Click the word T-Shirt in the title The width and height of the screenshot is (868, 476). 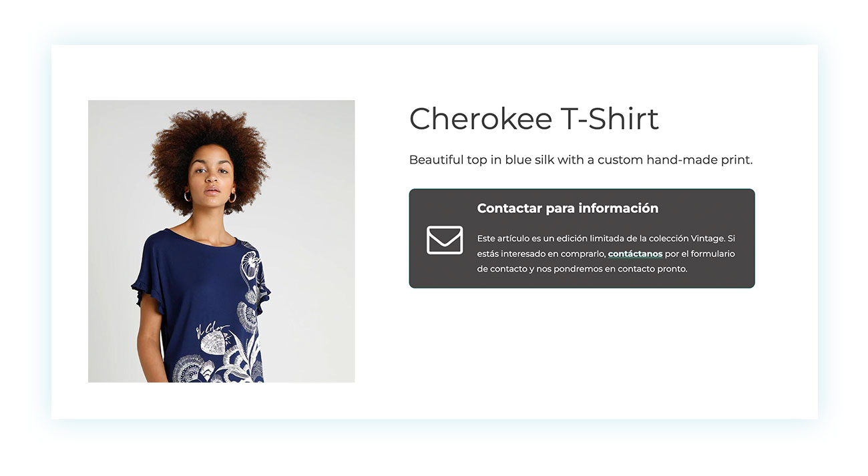pos(610,119)
